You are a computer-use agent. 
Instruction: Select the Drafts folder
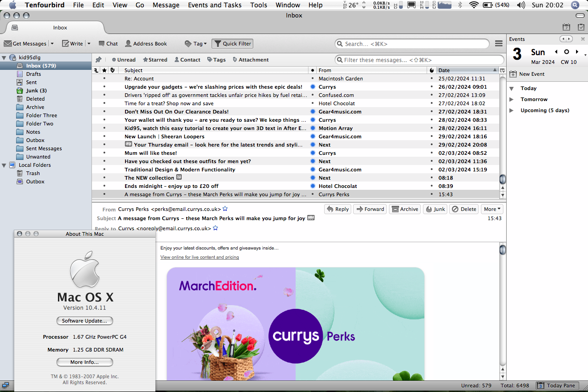(34, 74)
